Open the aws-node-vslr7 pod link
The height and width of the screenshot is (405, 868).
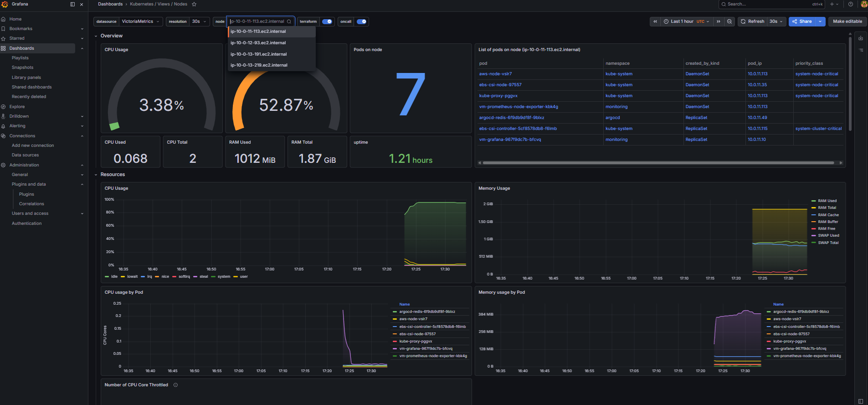495,74
